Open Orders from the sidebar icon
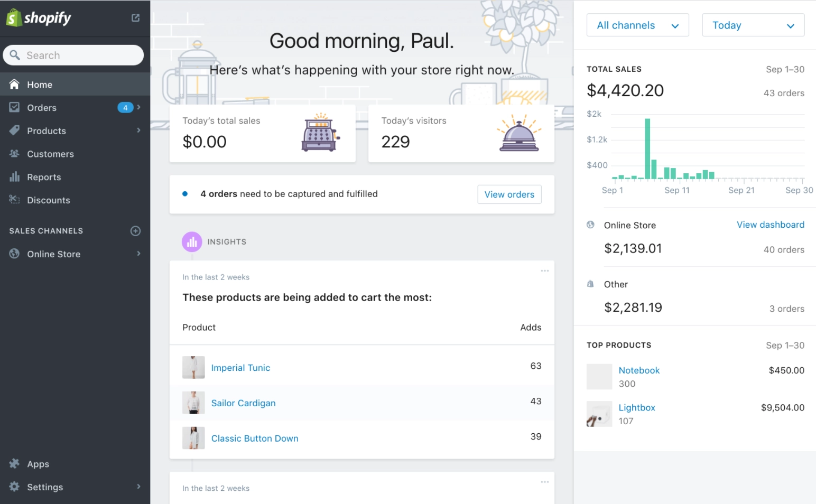816x504 pixels. click(14, 107)
